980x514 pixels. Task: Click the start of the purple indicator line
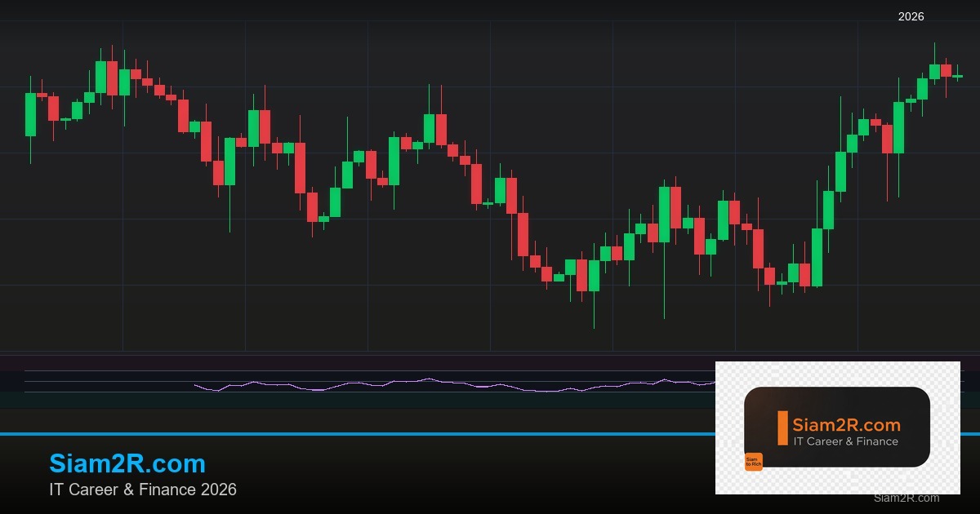click(x=196, y=384)
